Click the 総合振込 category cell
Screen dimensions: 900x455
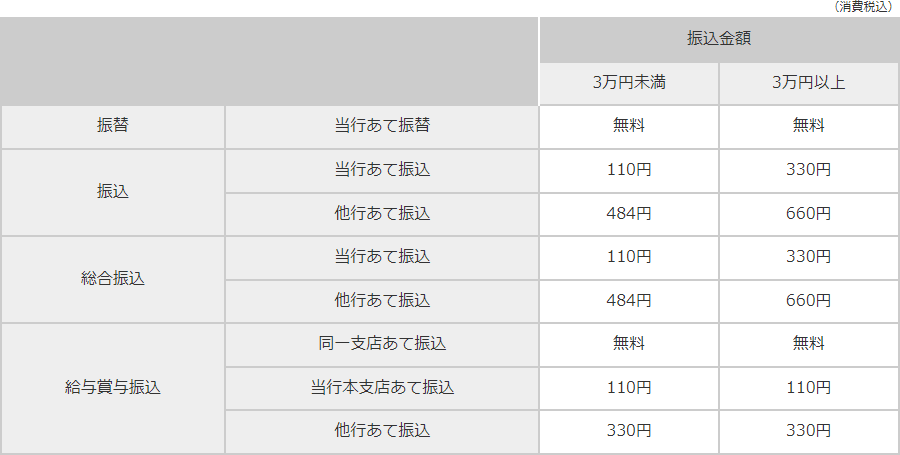[113, 279]
